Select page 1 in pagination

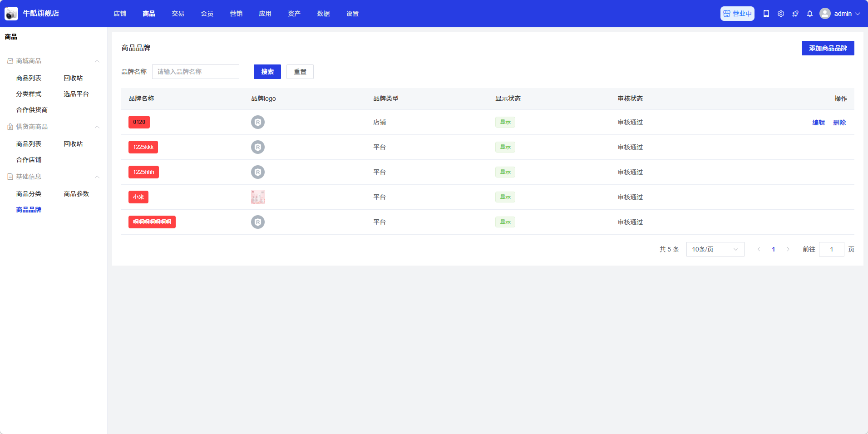(x=774, y=249)
